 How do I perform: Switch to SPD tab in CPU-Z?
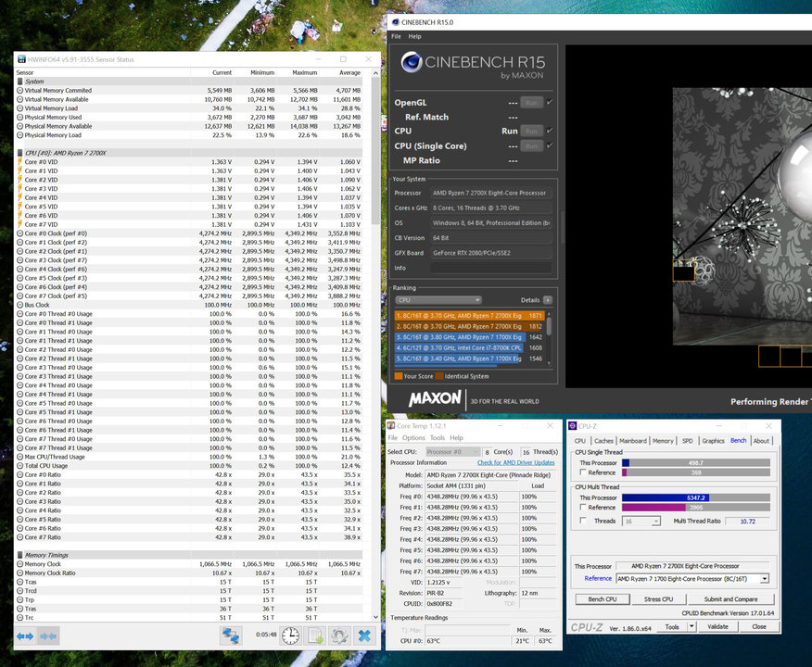point(687,441)
